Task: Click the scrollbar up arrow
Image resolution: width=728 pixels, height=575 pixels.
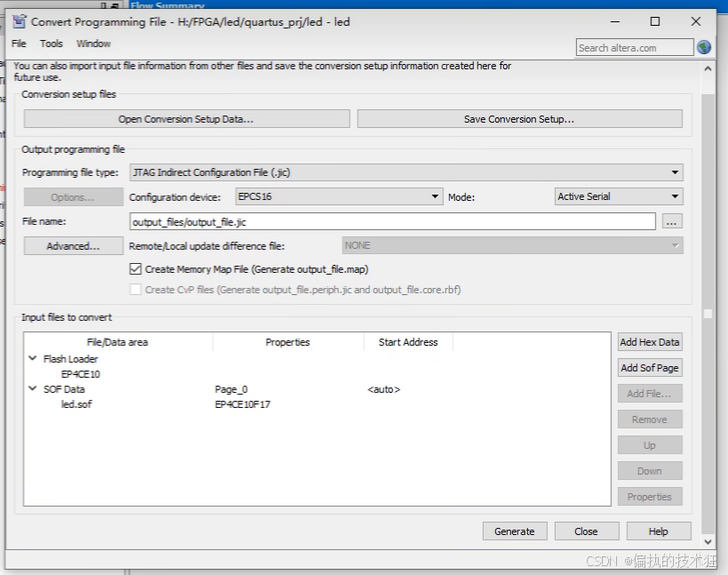Action: coord(708,68)
